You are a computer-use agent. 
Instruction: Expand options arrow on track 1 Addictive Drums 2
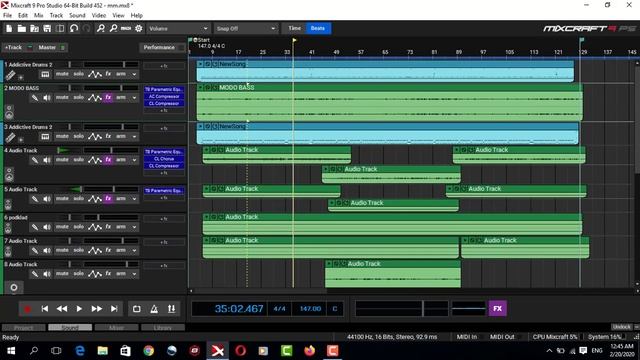[x=134, y=75]
